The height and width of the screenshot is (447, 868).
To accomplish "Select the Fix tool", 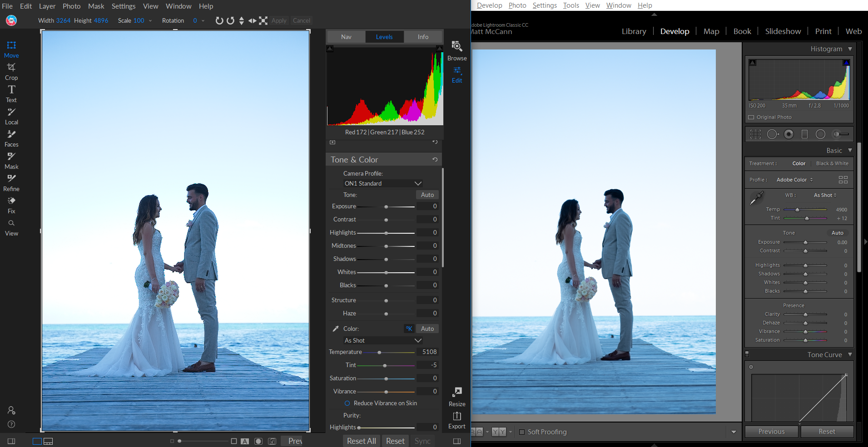I will tap(11, 205).
